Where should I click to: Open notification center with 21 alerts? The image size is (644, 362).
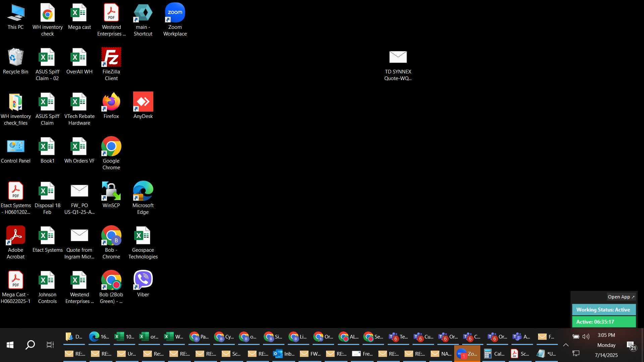pyautogui.click(x=631, y=345)
